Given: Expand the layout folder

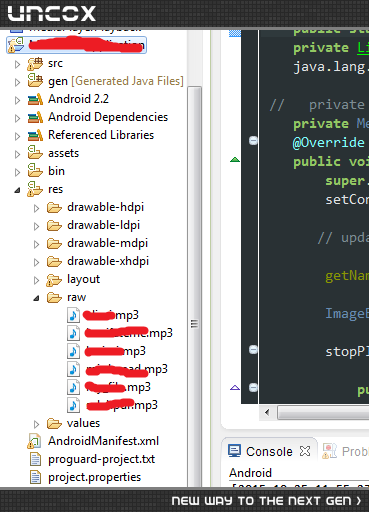Looking at the screenshot, I should [x=37, y=280].
